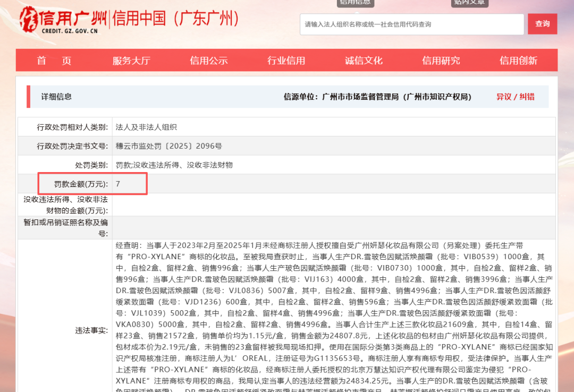The width and height of the screenshot is (574, 392).
Task: Click the 罚款金额(万元) label
Action: tap(81, 184)
